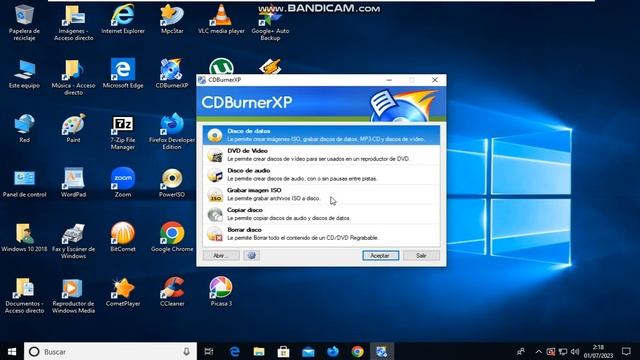
Task: Open the People tray icon
Action: [x=521, y=351]
